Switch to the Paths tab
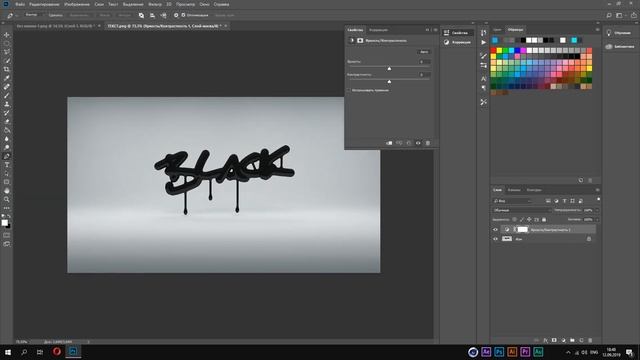 (x=534, y=190)
